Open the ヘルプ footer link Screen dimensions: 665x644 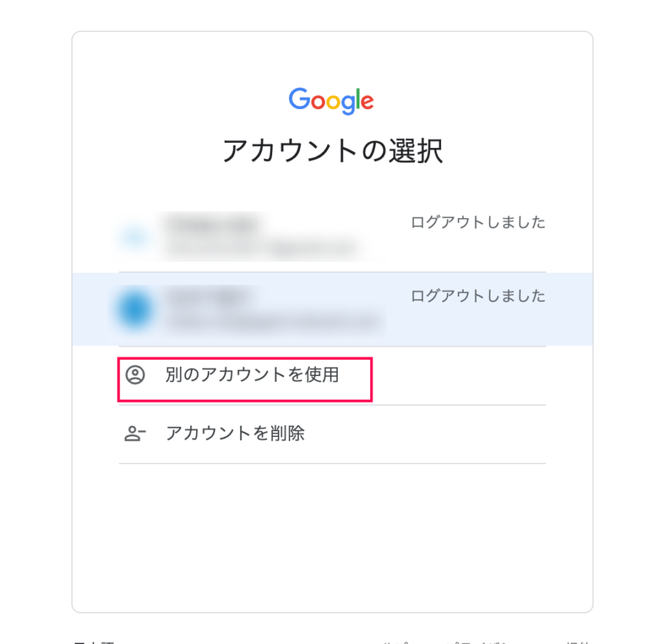(x=397, y=642)
